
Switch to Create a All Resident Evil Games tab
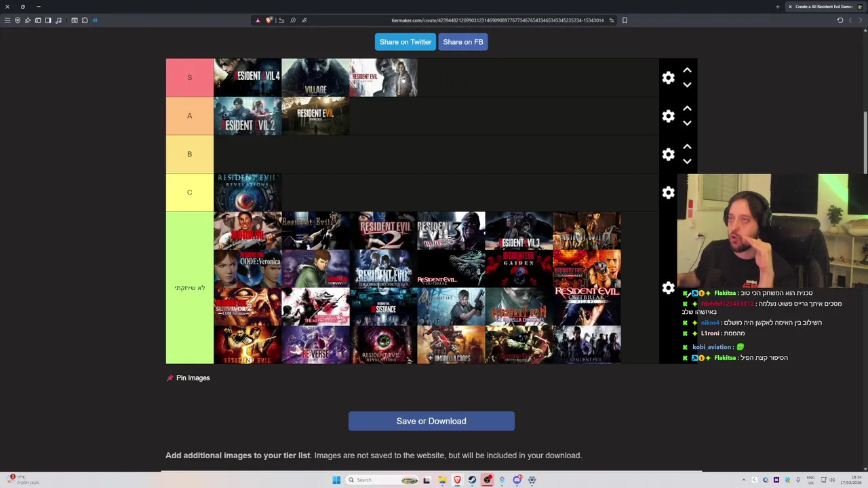824,7
